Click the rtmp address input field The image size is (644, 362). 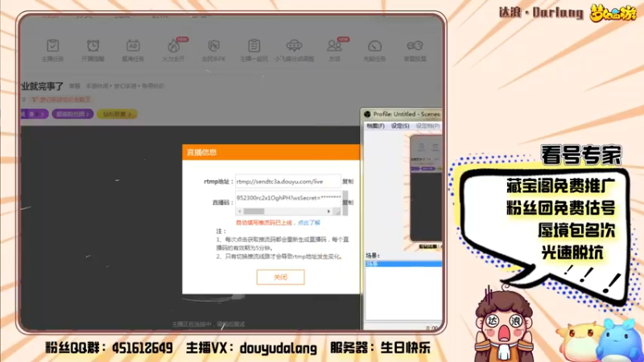[288, 182]
